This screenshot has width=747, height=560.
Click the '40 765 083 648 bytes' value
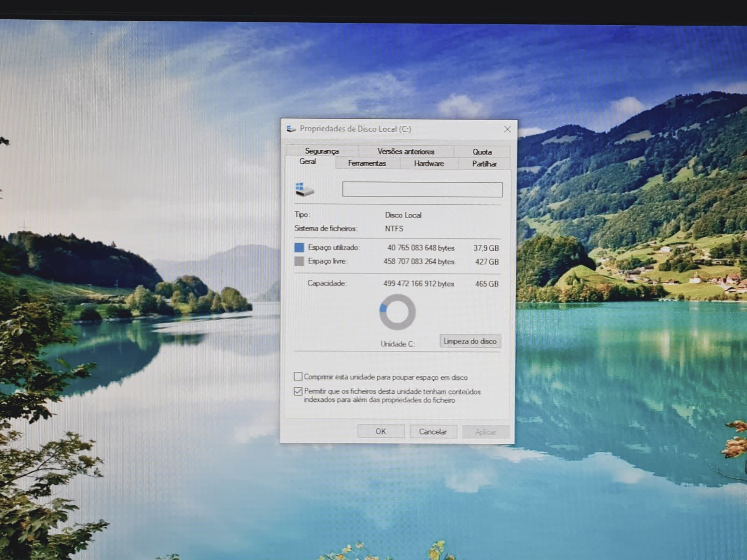421,248
